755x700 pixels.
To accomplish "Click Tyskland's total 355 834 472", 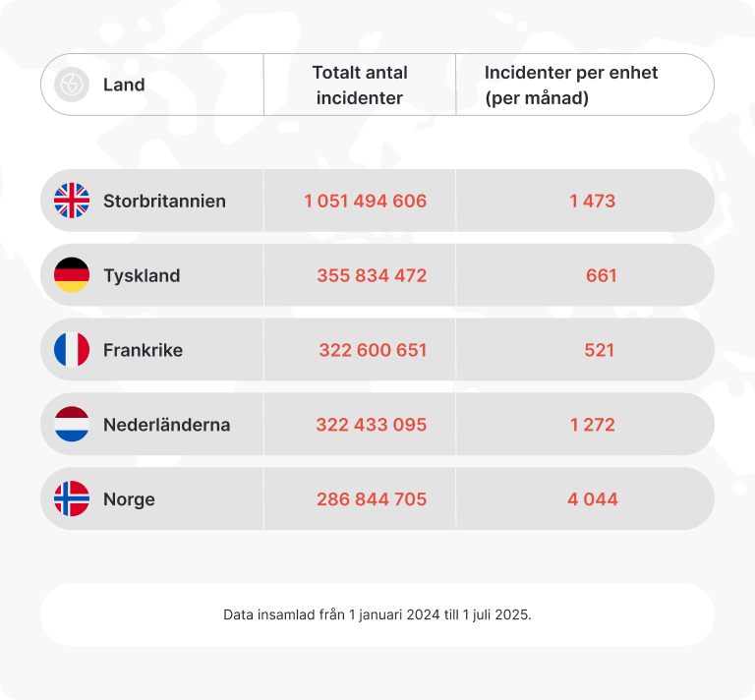I will click(372, 275).
